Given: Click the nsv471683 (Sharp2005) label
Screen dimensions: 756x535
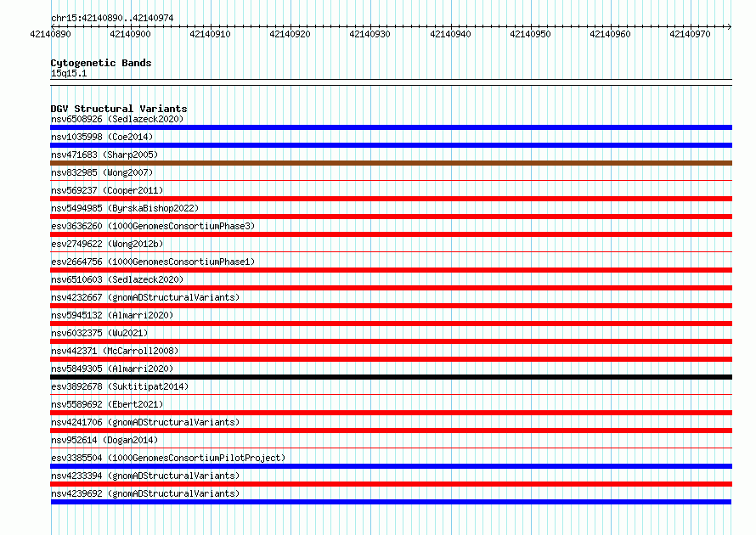Looking at the screenshot, I should pos(104,155).
